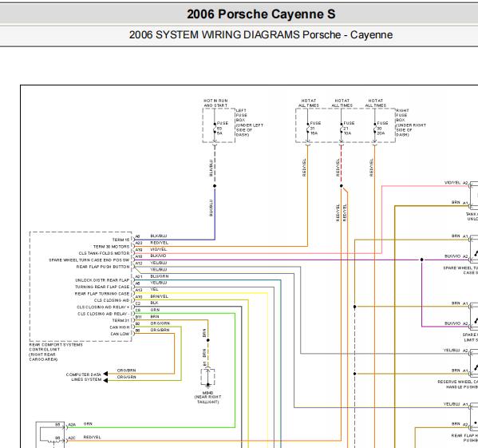
Task: Select 'FUSE 53 5A' in the left fuse box
Action: tap(222, 128)
